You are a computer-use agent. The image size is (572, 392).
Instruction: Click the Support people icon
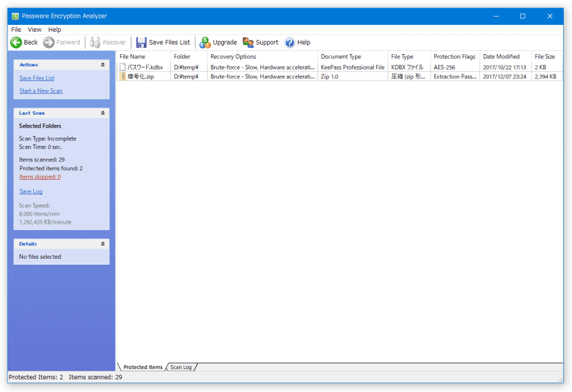[248, 42]
